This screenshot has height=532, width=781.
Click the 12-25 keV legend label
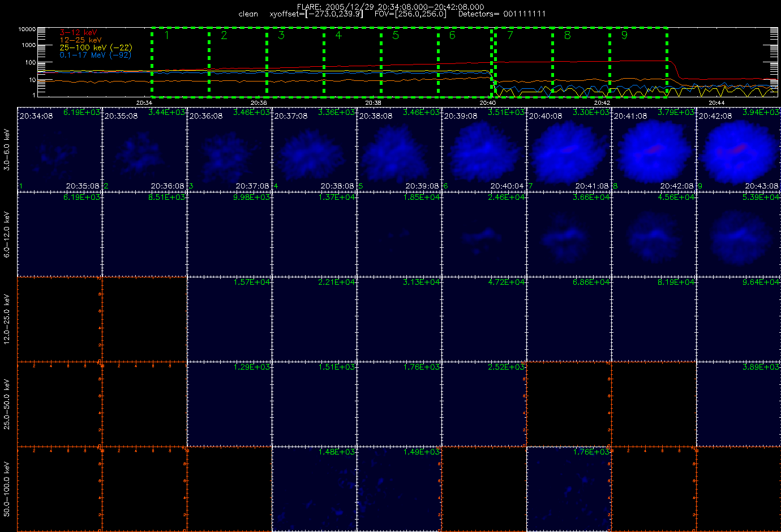click(x=80, y=40)
